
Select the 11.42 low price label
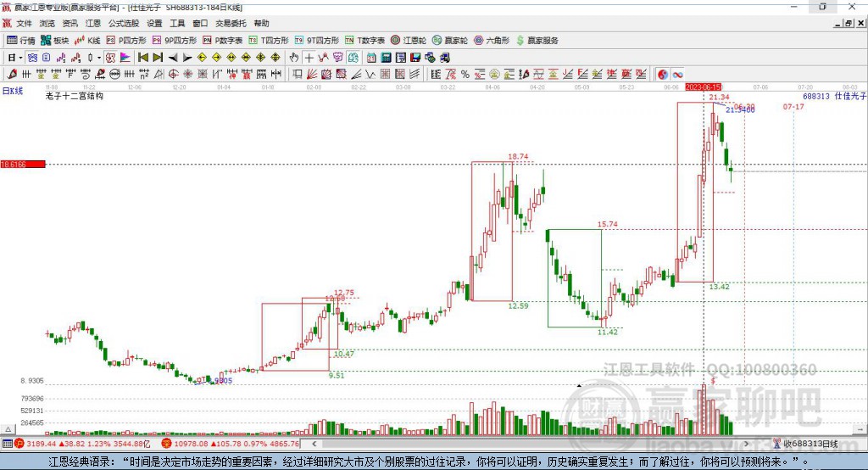pyautogui.click(x=607, y=332)
